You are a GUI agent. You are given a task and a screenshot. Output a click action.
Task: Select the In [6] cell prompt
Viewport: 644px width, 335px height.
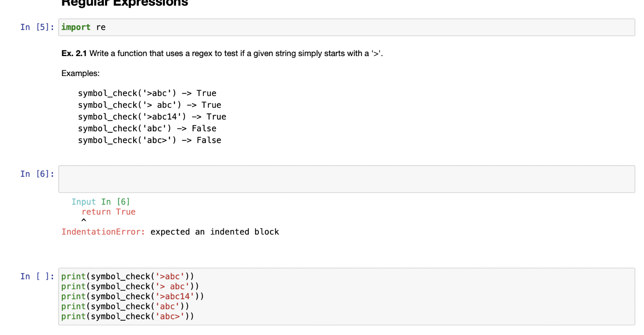[37, 174]
